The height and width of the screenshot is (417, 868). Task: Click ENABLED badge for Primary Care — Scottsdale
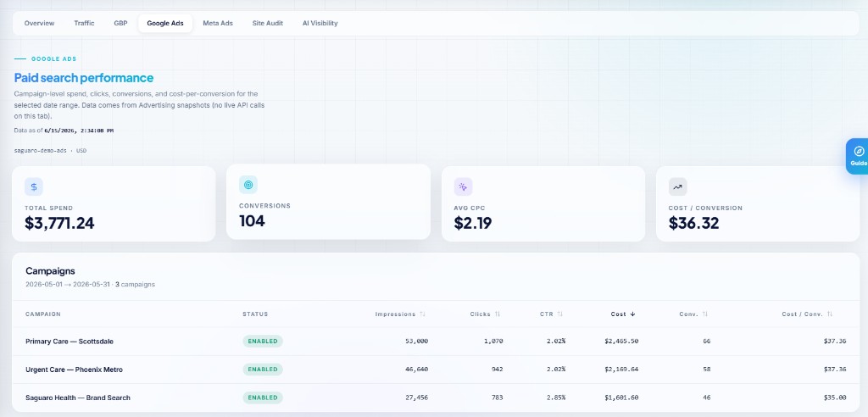pyautogui.click(x=263, y=341)
